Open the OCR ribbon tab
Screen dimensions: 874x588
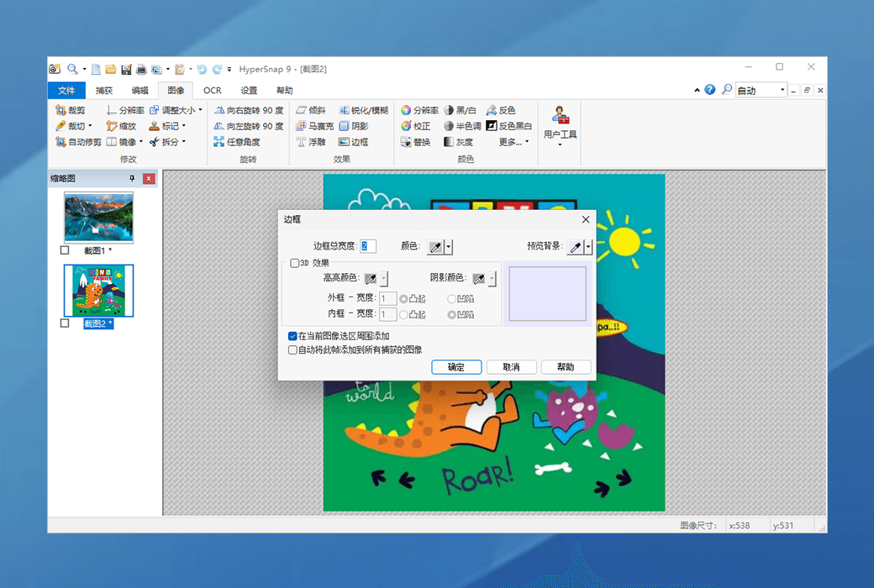click(212, 91)
